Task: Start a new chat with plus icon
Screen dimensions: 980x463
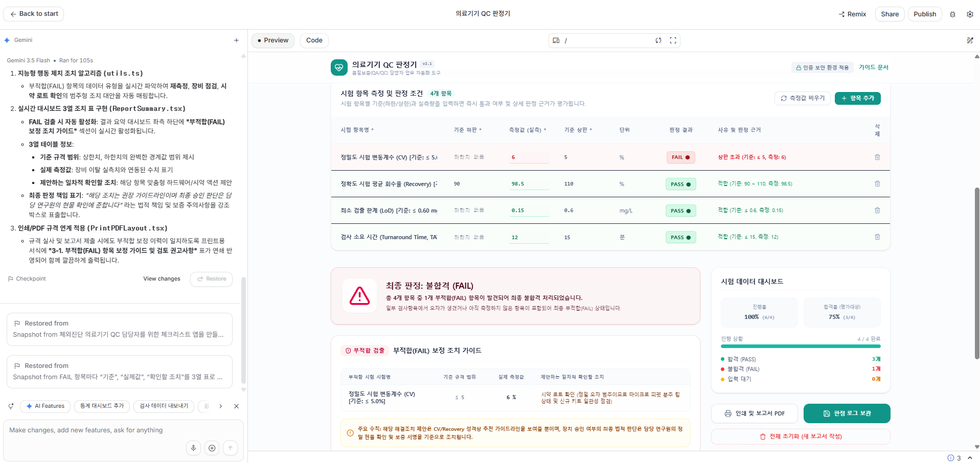Action: [x=236, y=40]
